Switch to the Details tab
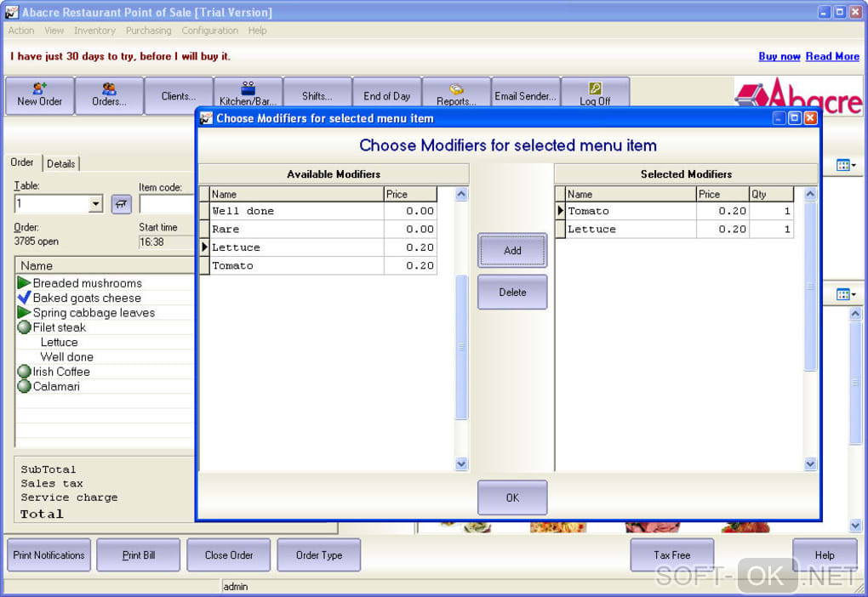868x597 pixels. 61,164
